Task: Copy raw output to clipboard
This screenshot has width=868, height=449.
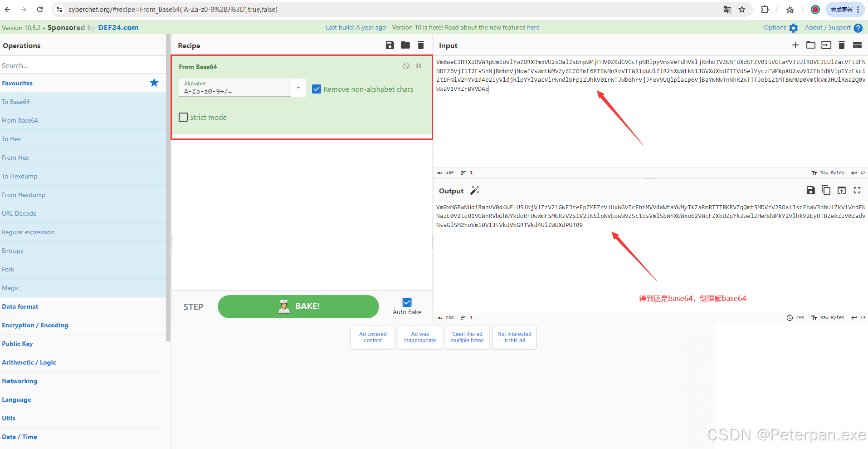Action: click(x=826, y=190)
